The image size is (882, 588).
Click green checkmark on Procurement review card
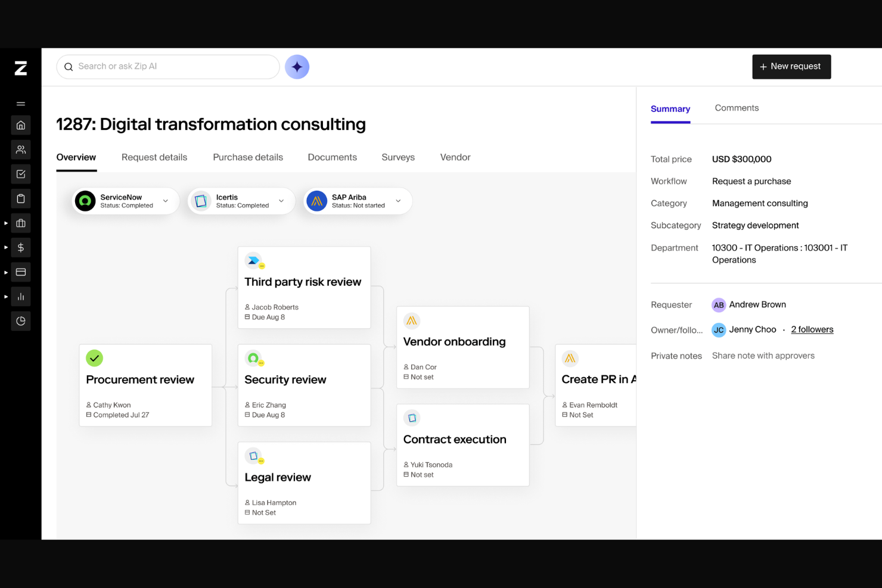coord(94,358)
